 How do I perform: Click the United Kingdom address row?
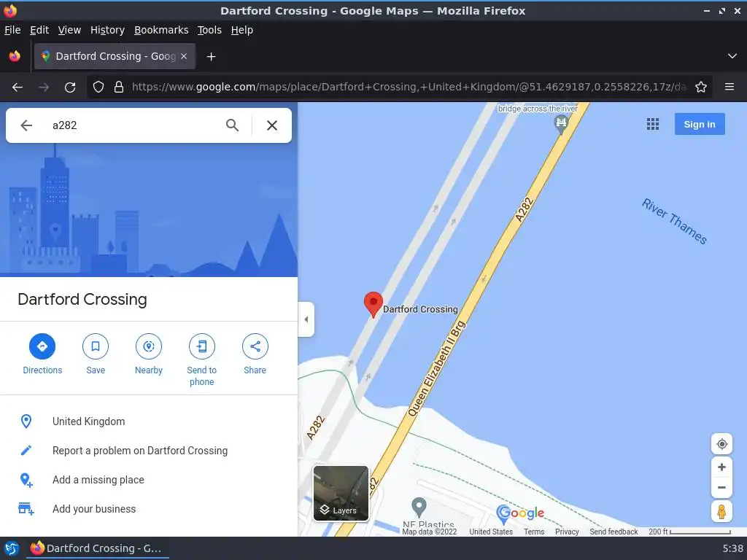[149, 421]
